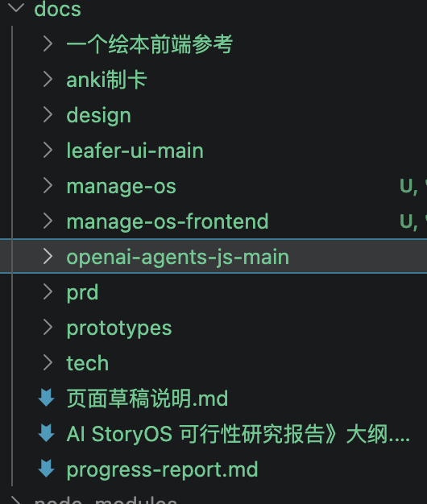This screenshot has height=504, width=427.
Task: Expand the manage-os-frontend chevron
Action: coord(48,221)
